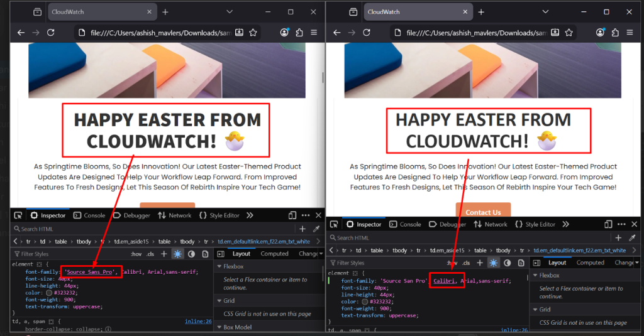Open a new tab in the left window
The image size is (644, 336).
165,12
